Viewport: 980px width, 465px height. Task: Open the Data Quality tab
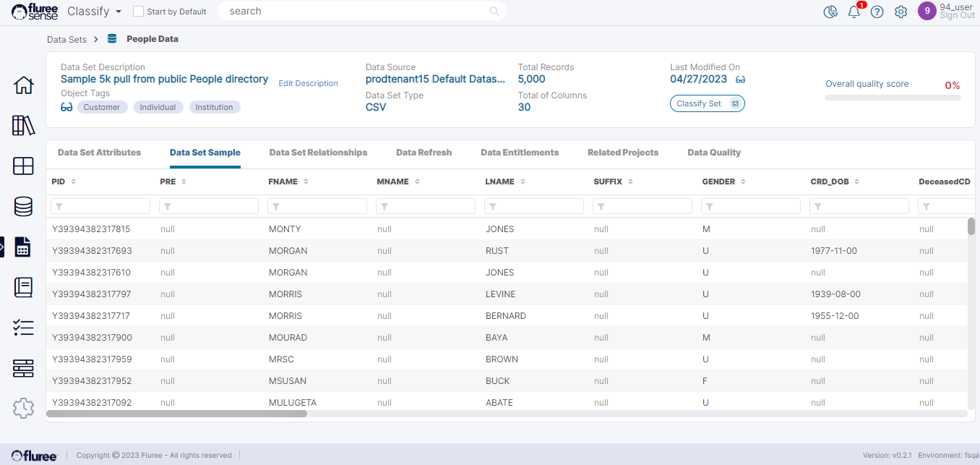coord(713,153)
